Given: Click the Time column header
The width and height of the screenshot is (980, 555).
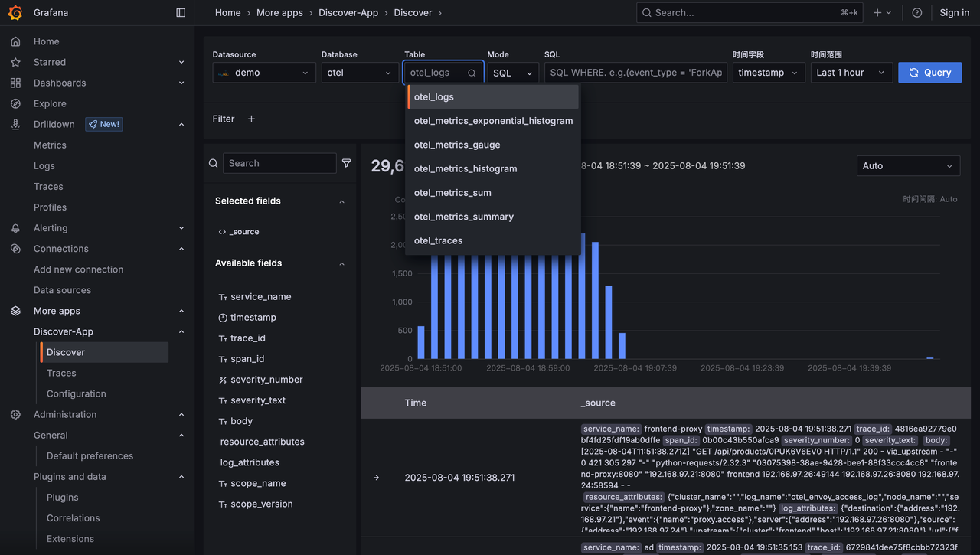Looking at the screenshot, I should pos(416,403).
